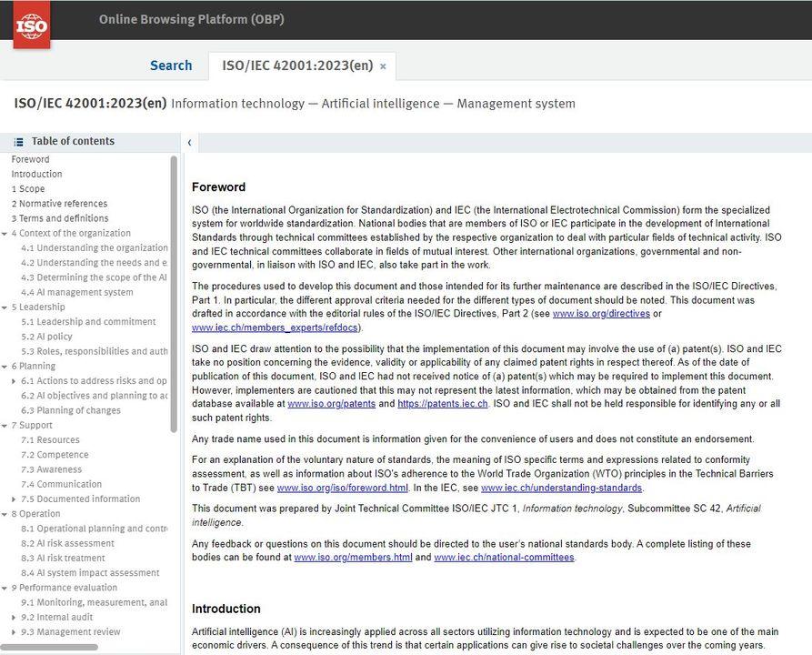Select the 9 Performance evaluation entry label
The image size is (812, 655).
65,588
